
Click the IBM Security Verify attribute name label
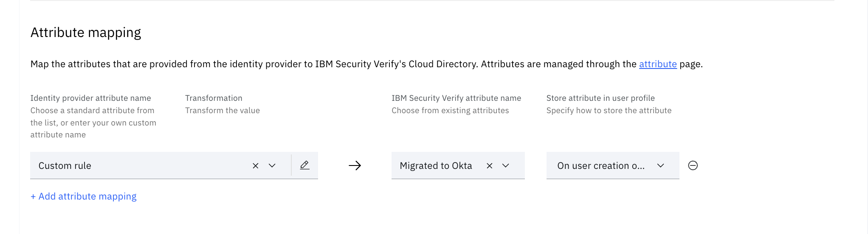pyautogui.click(x=456, y=98)
